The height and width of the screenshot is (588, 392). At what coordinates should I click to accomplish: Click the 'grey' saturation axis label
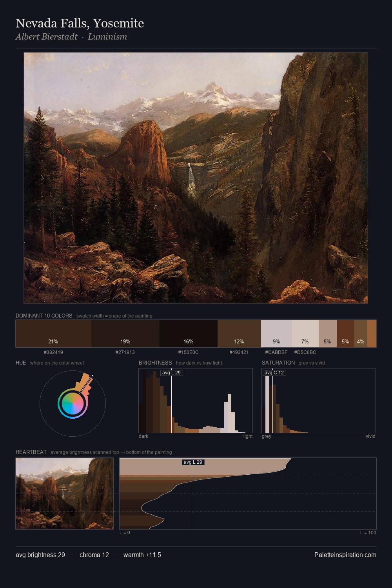pos(267,436)
